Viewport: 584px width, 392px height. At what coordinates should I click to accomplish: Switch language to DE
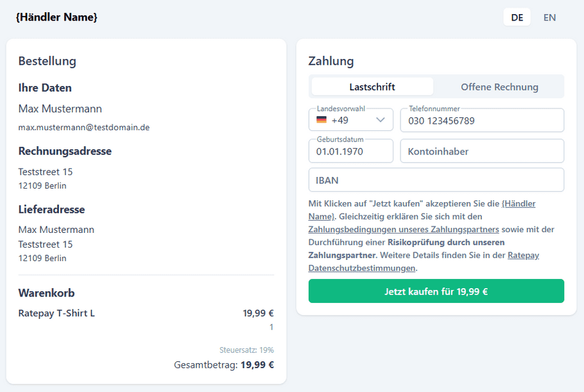517,17
